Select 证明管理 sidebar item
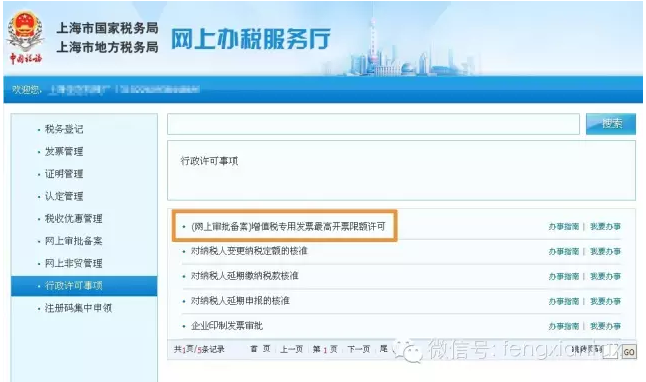Viewport: 646px width, 382px height. point(64,173)
